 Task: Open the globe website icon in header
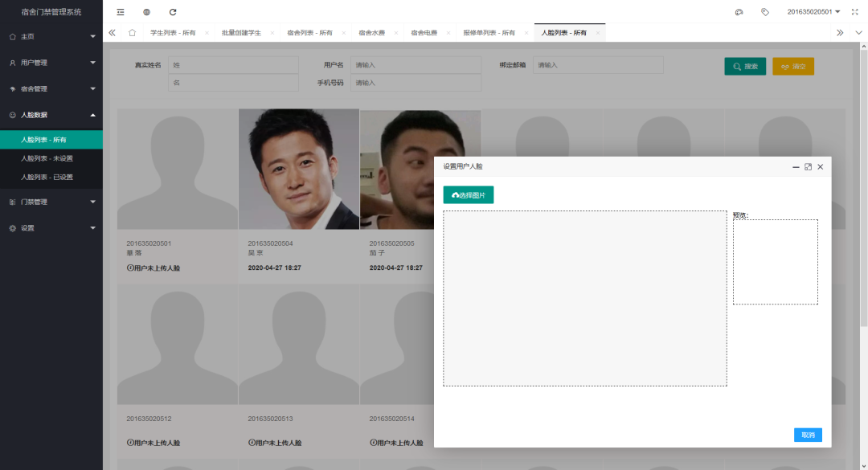[147, 12]
